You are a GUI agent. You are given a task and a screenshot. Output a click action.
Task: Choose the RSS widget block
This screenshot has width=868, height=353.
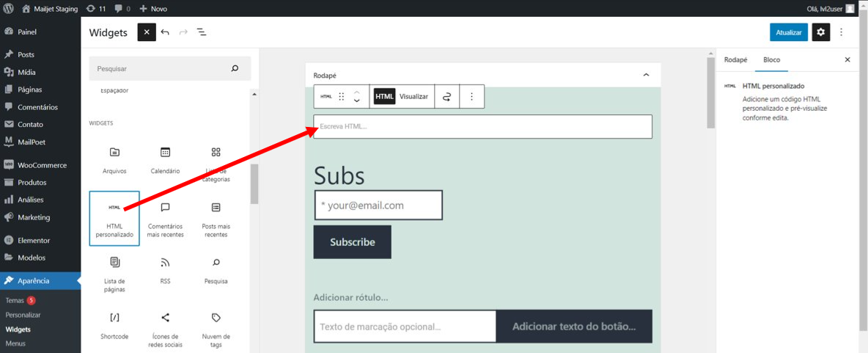[165, 270]
